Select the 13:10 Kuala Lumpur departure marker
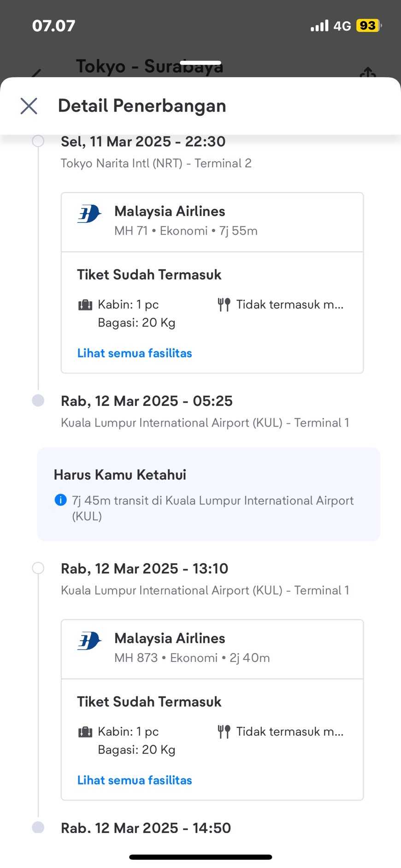This screenshot has width=401, height=868. point(38,568)
